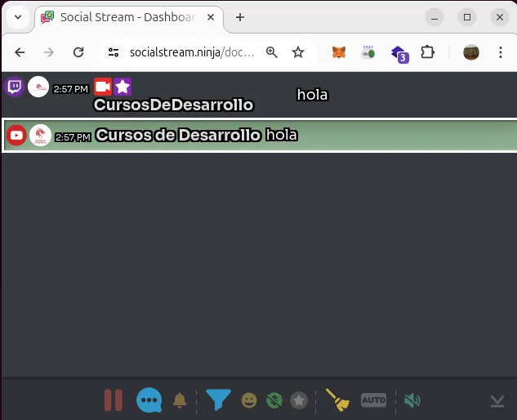
Task: Click the scroll-to-bottom arrow icon
Action: coord(497,400)
